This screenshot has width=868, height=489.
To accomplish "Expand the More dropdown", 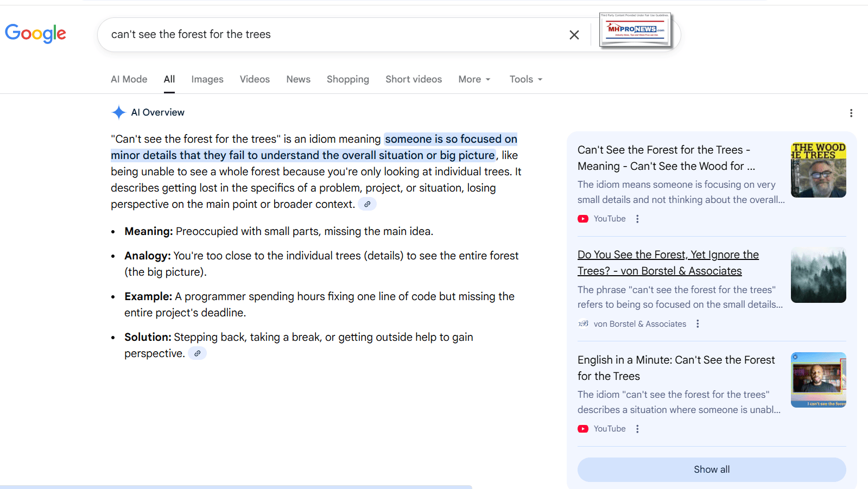I will pyautogui.click(x=474, y=79).
